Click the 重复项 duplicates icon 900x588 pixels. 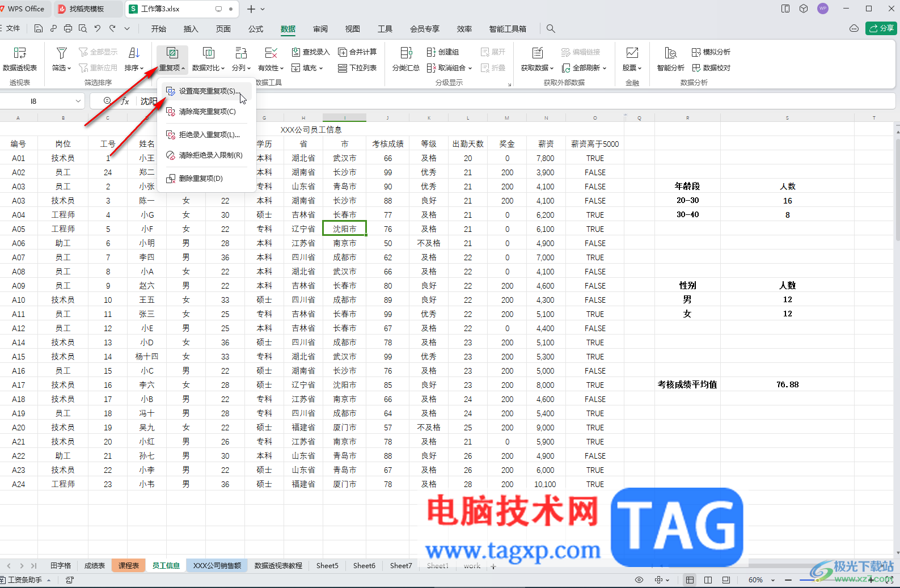tap(172, 53)
